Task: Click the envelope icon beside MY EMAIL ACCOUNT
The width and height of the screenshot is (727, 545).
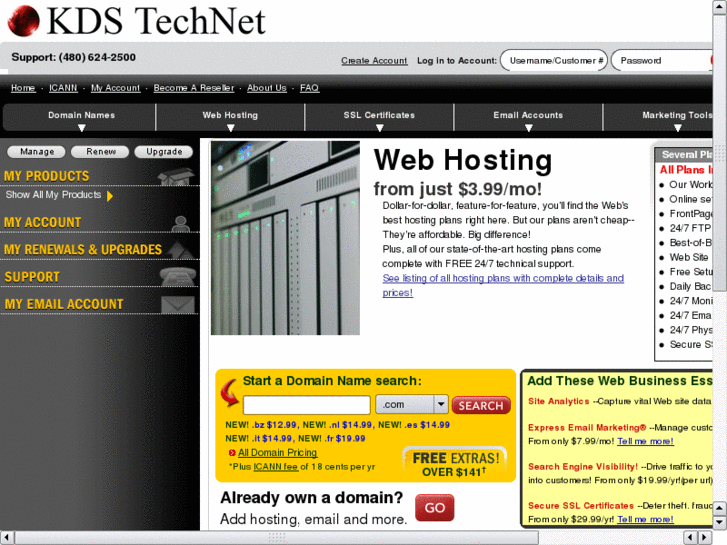Action: 178,305
